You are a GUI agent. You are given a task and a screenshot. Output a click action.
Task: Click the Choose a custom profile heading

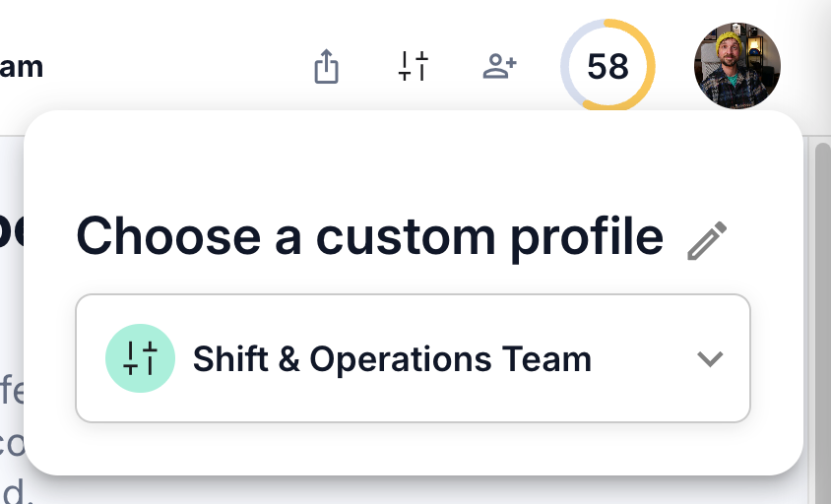coord(370,237)
